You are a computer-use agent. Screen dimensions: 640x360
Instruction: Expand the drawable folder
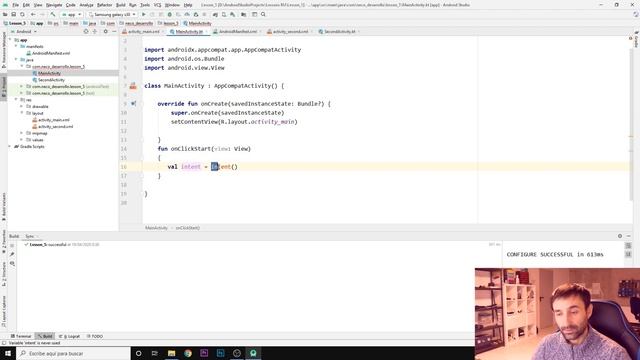[x=22, y=106]
